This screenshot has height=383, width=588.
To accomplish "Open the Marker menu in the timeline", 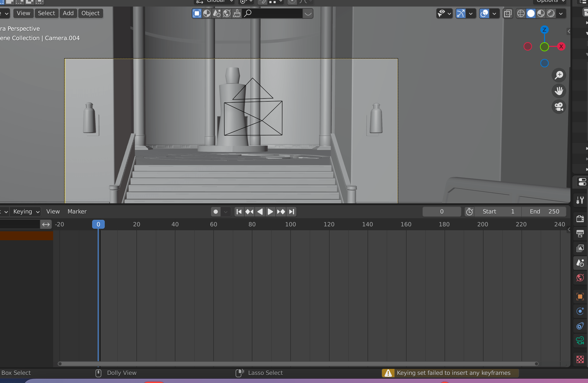I will point(76,211).
